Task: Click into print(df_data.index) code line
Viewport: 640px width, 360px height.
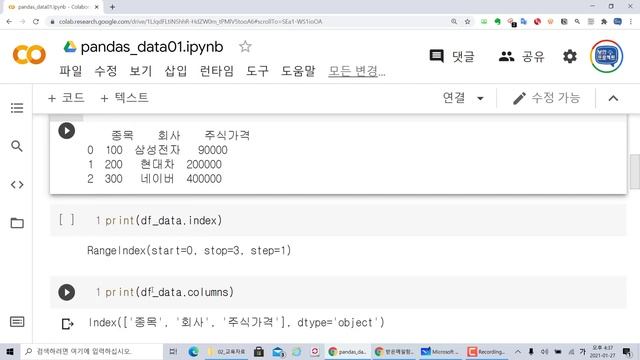Action: (x=164, y=220)
